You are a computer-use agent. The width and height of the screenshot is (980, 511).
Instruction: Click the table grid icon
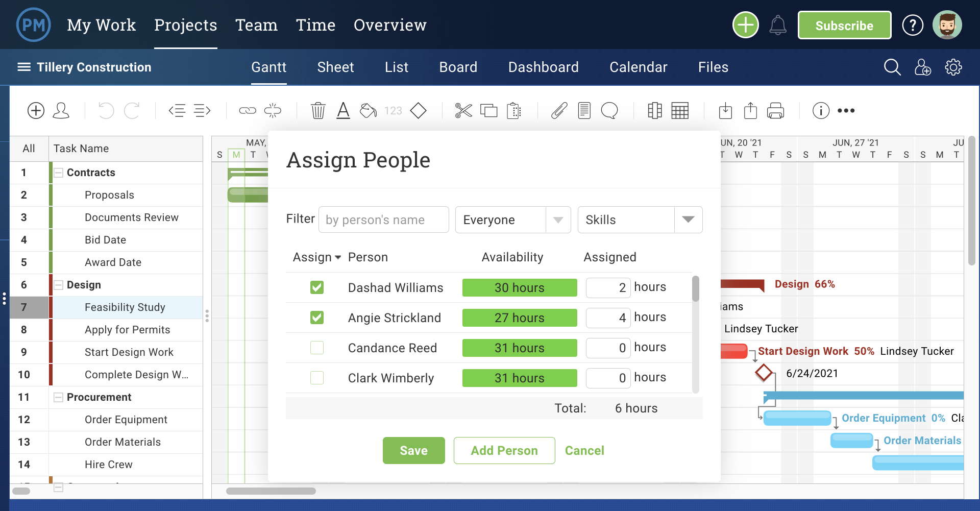680,110
